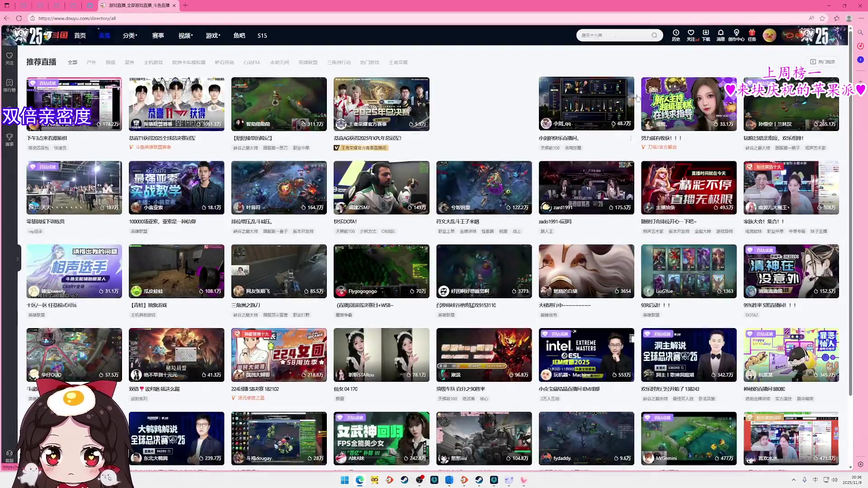Image resolution: width=868 pixels, height=488 pixels.
Task: Click the 热门视频 button
Action: [x=823, y=62]
